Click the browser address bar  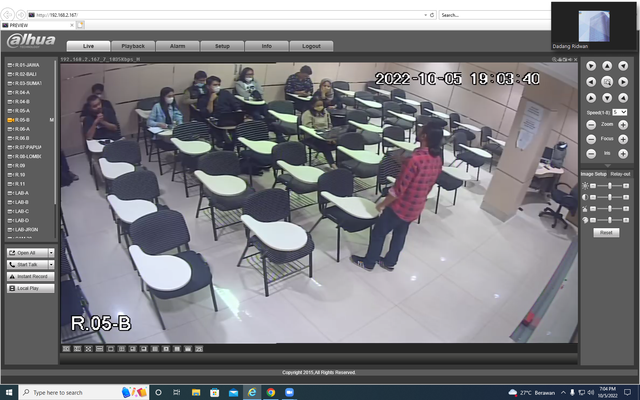[229, 15]
